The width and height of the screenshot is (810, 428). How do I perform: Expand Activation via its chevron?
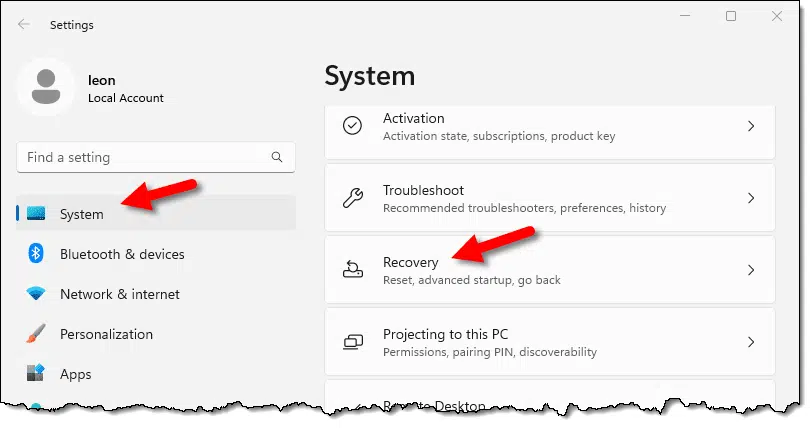pos(751,126)
